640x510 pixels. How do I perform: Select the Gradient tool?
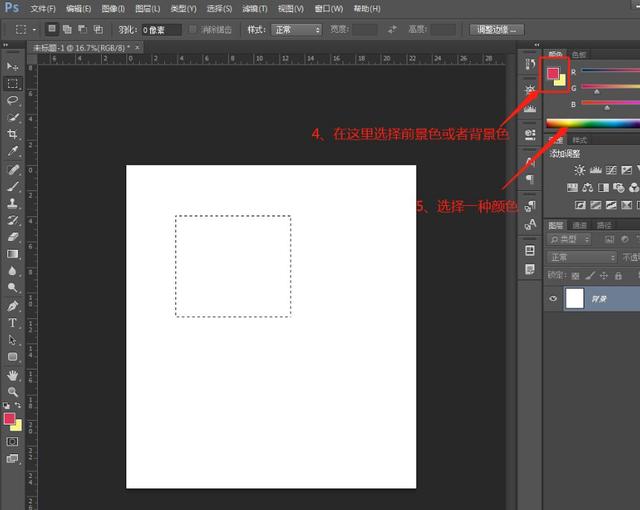12,254
